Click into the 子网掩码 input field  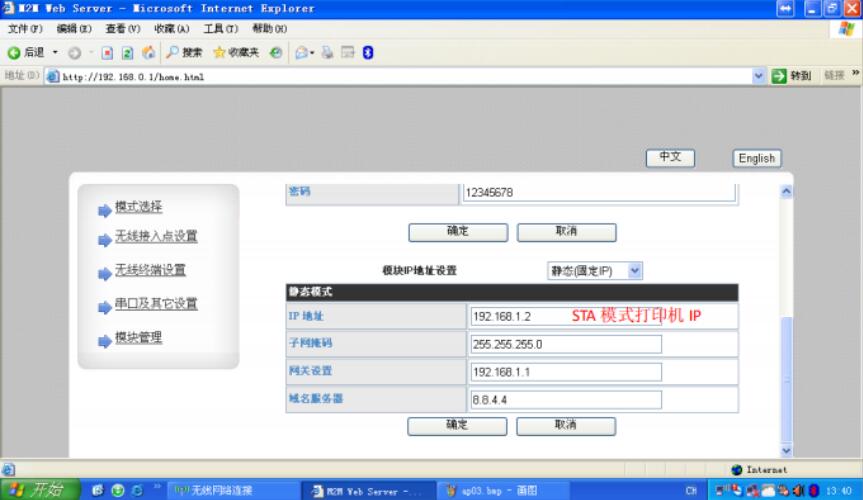point(566,344)
